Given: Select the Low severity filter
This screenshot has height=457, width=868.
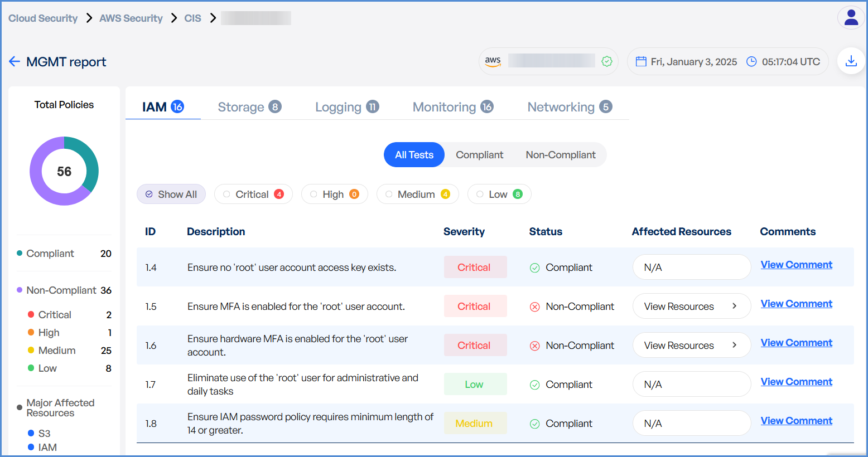Looking at the screenshot, I should (x=499, y=195).
